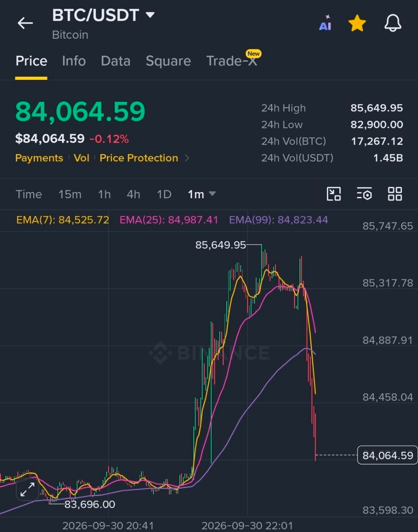Open the chart drawing tools icon

coord(334,194)
